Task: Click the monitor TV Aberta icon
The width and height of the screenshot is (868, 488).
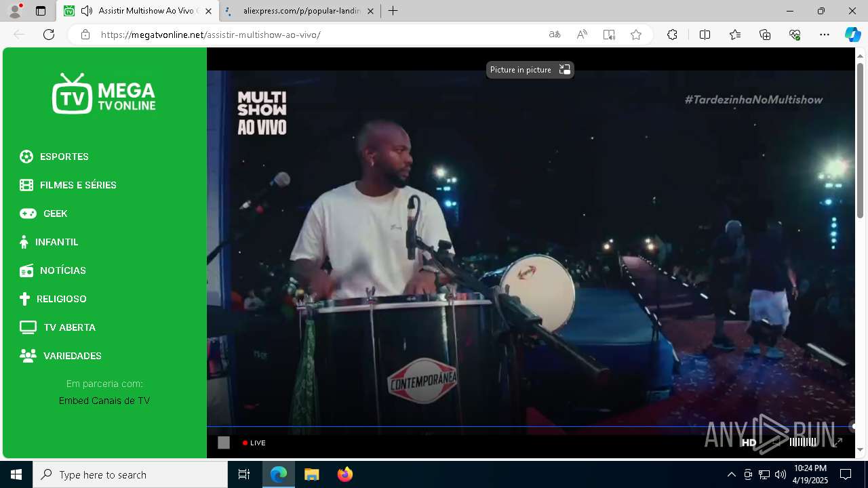Action: 28,327
